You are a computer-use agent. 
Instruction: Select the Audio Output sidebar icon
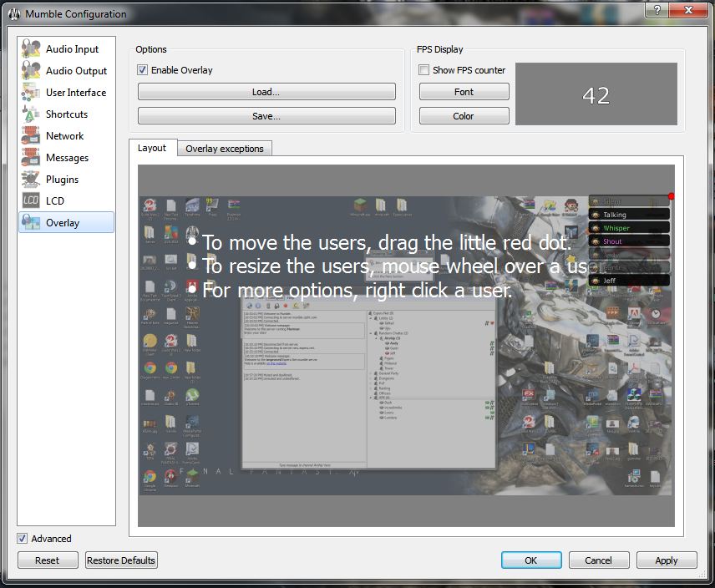[x=32, y=71]
